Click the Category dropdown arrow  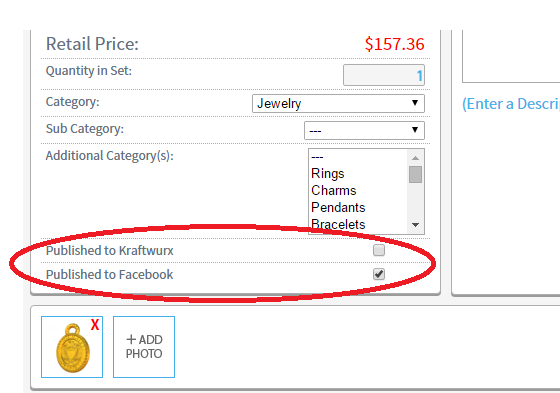tap(415, 103)
